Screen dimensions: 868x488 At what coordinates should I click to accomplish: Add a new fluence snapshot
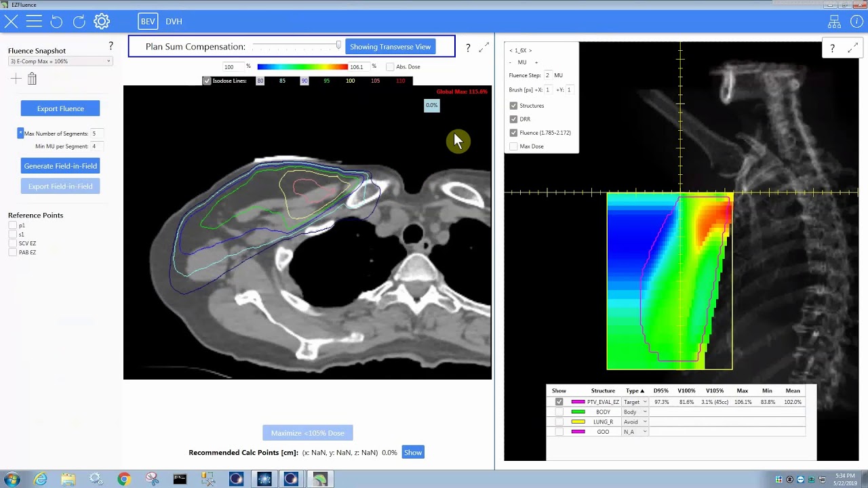[x=16, y=79]
